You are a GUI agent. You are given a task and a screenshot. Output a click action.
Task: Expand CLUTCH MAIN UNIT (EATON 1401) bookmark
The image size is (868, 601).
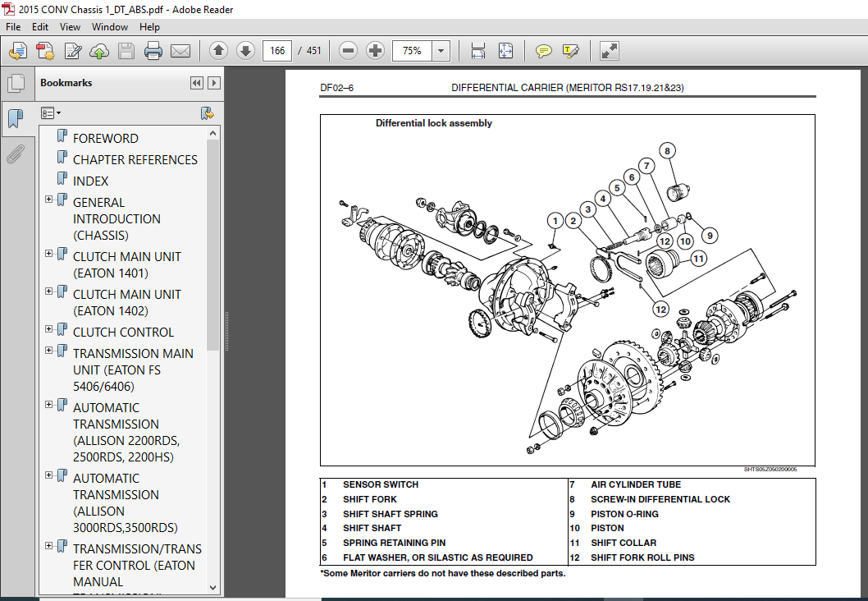48,253
